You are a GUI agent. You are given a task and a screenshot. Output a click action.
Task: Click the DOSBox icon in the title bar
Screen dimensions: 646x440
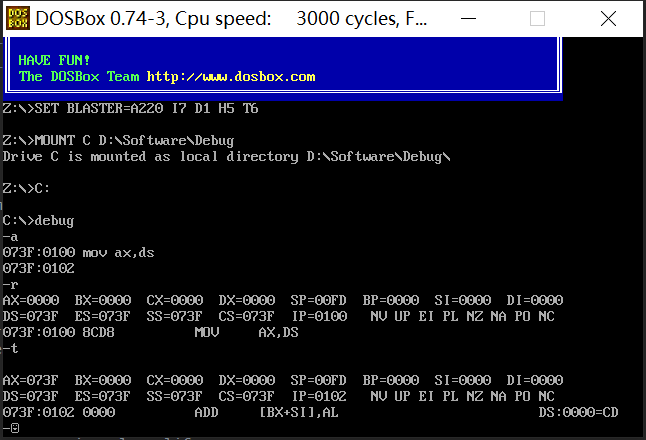(x=17, y=18)
